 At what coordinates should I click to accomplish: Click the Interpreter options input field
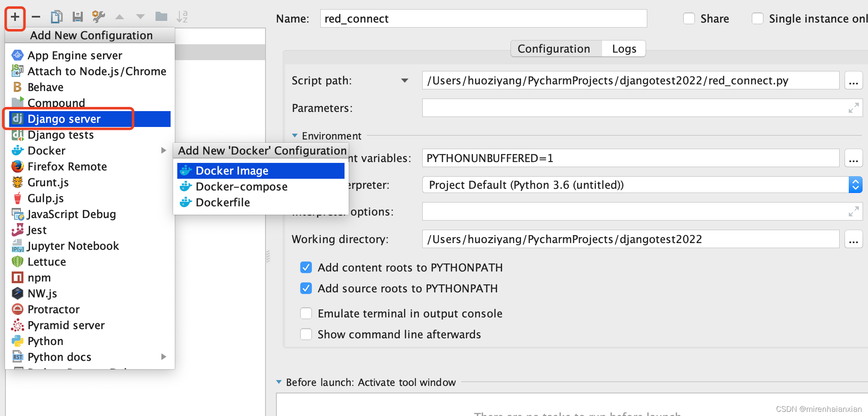[x=642, y=211]
